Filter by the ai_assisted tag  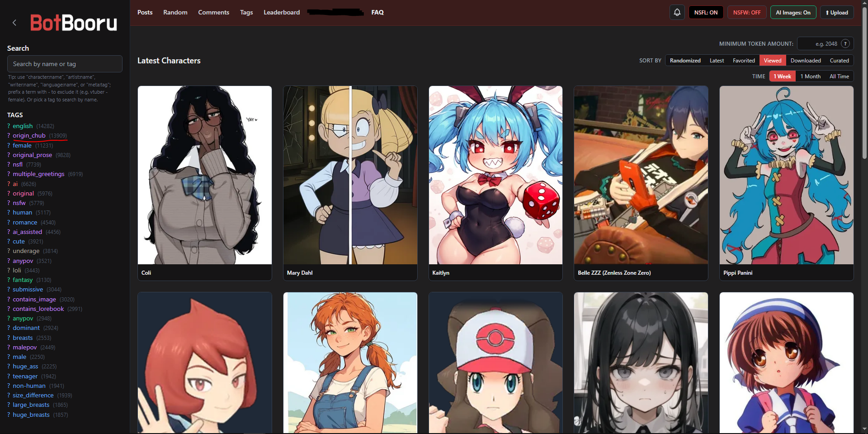27,232
